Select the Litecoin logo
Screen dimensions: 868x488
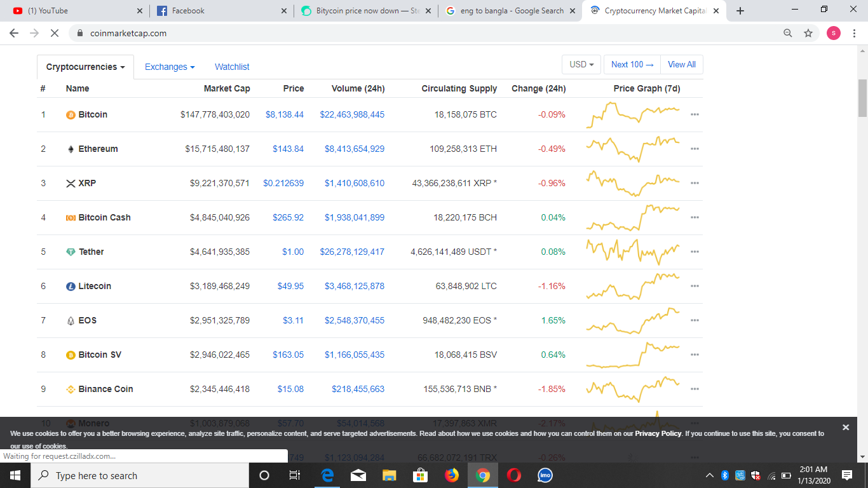[70, 286]
